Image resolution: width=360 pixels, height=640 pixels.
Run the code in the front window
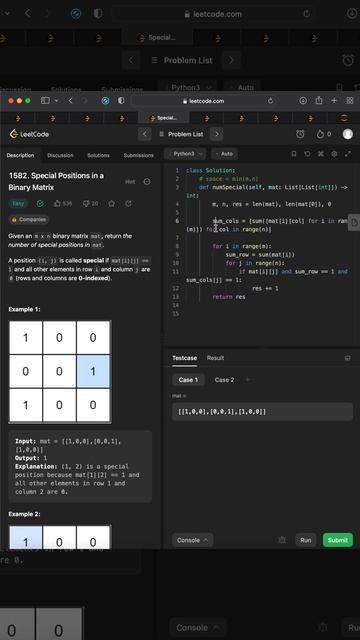click(x=306, y=540)
